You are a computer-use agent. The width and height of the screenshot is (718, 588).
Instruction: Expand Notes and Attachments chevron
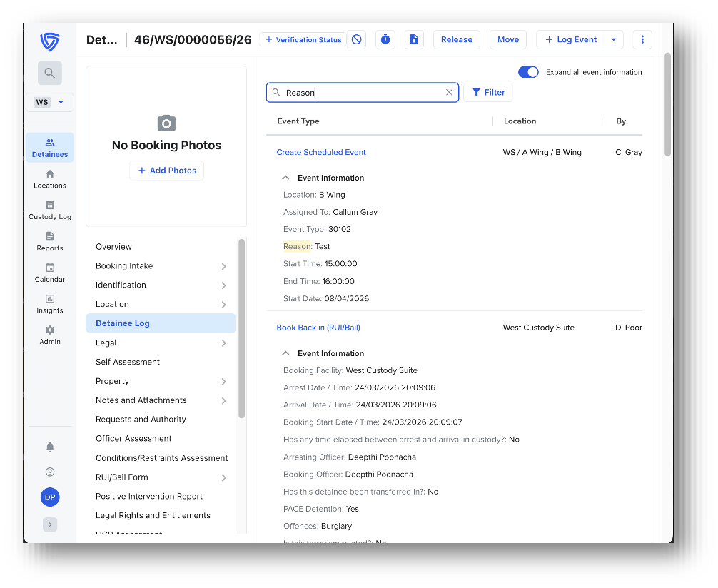[x=223, y=401]
